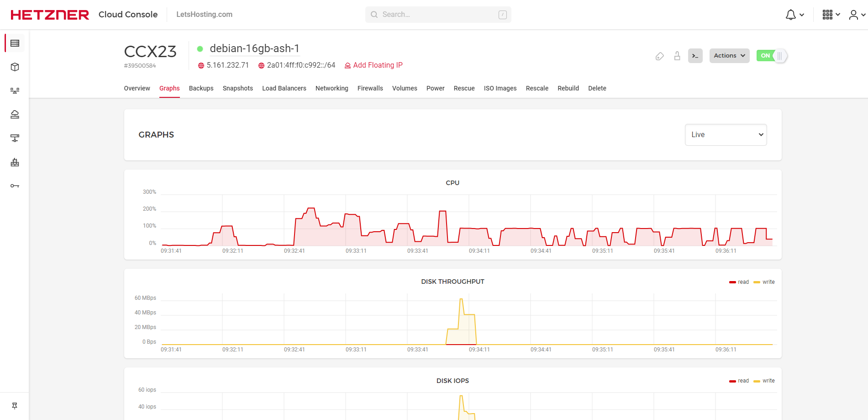
Task: Open Firewalls icon in sidebar
Action: coord(15,162)
